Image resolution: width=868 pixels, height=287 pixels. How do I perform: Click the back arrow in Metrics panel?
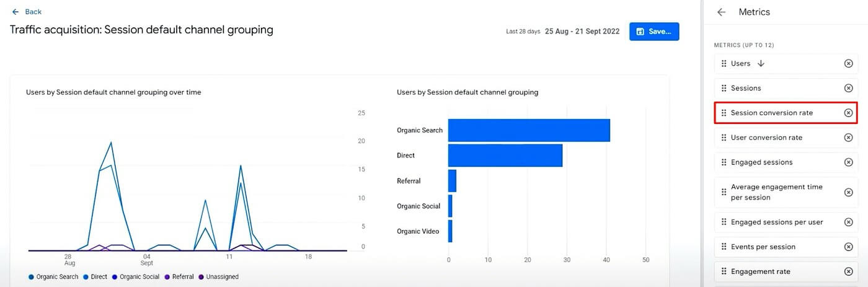[x=721, y=12]
